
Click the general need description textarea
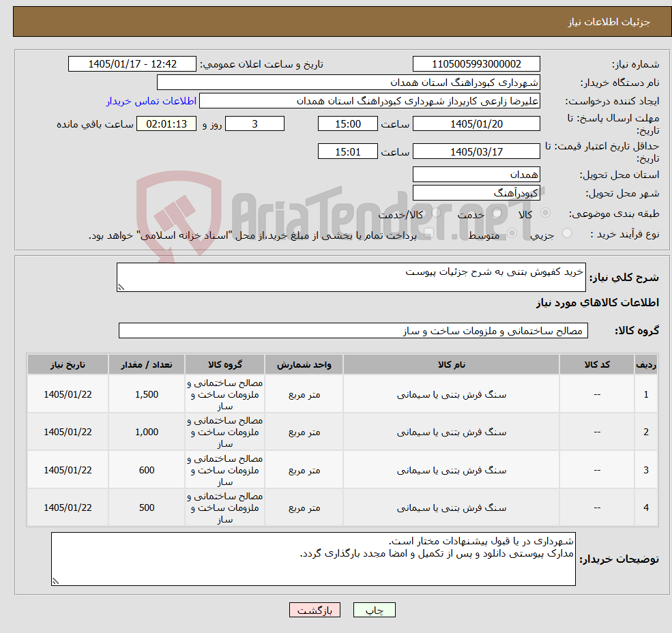click(x=351, y=278)
